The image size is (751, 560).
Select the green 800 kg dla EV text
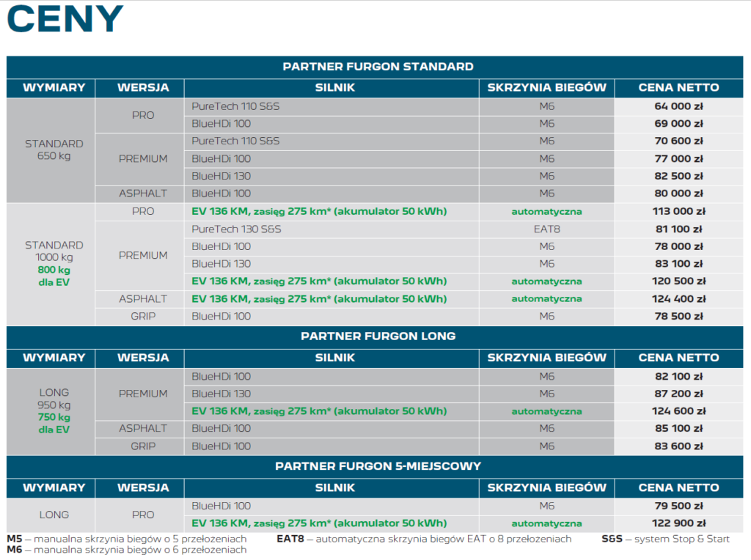pyautogui.click(x=54, y=276)
